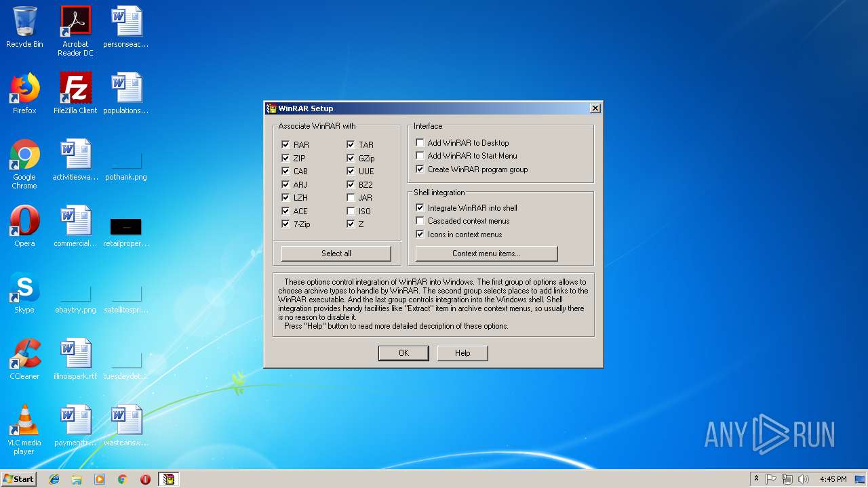Toggle the CAB association checkbox
868x488 pixels.
point(285,171)
